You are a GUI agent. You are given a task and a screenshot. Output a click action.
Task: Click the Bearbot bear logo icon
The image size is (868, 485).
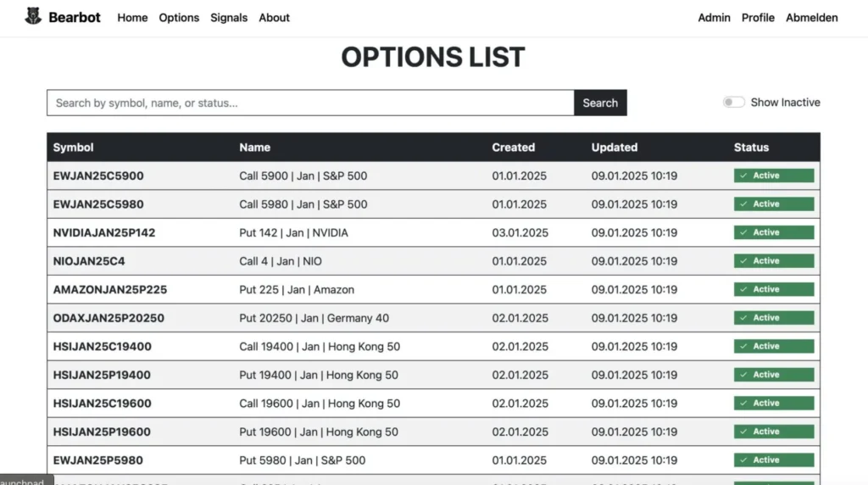click(33, 17)
